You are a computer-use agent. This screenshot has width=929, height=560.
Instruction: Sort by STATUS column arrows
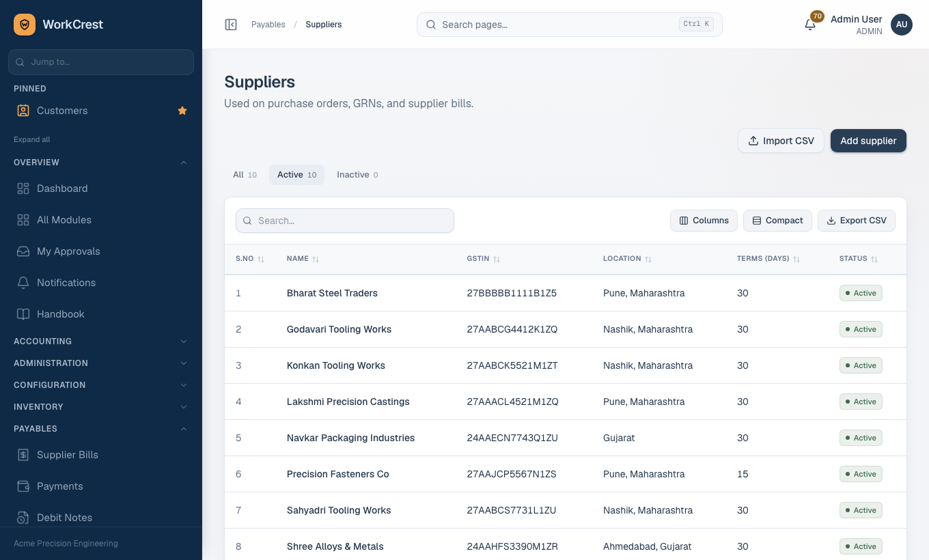coord(874,260)
